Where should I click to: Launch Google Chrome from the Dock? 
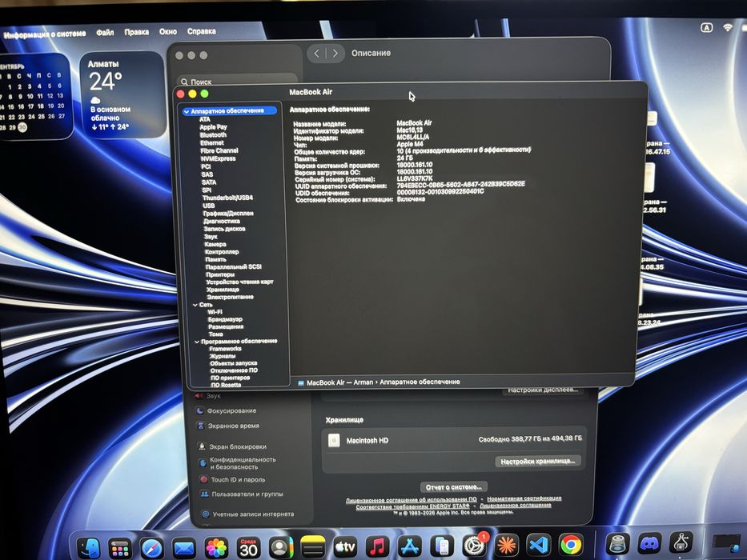[x=571, y=545]
